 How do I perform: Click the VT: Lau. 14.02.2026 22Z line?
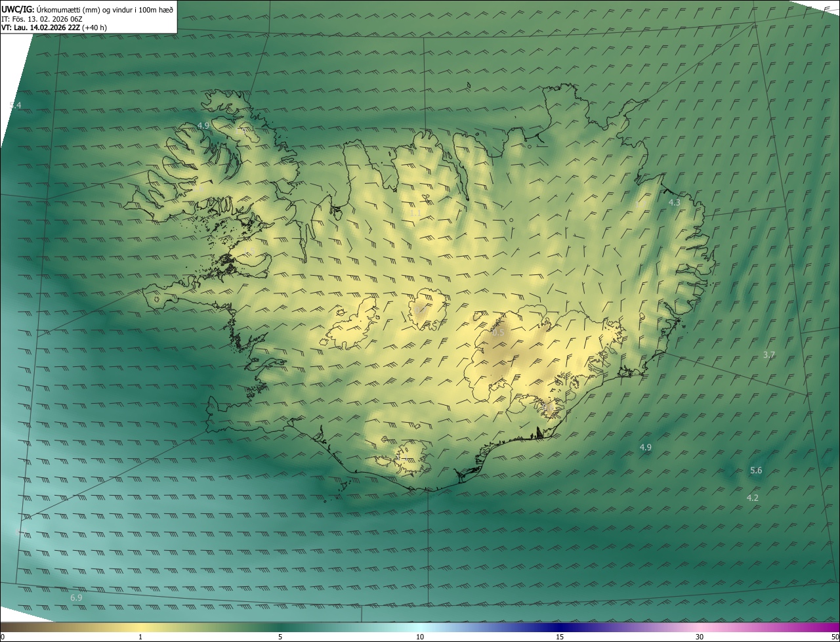coord(54,28)
